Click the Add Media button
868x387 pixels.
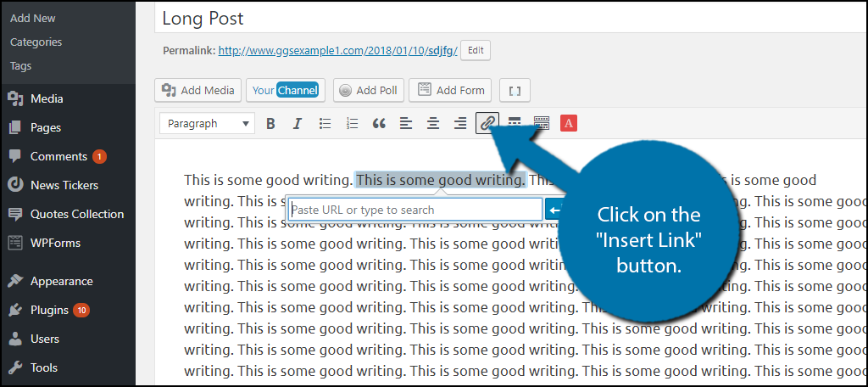[198, 90]
